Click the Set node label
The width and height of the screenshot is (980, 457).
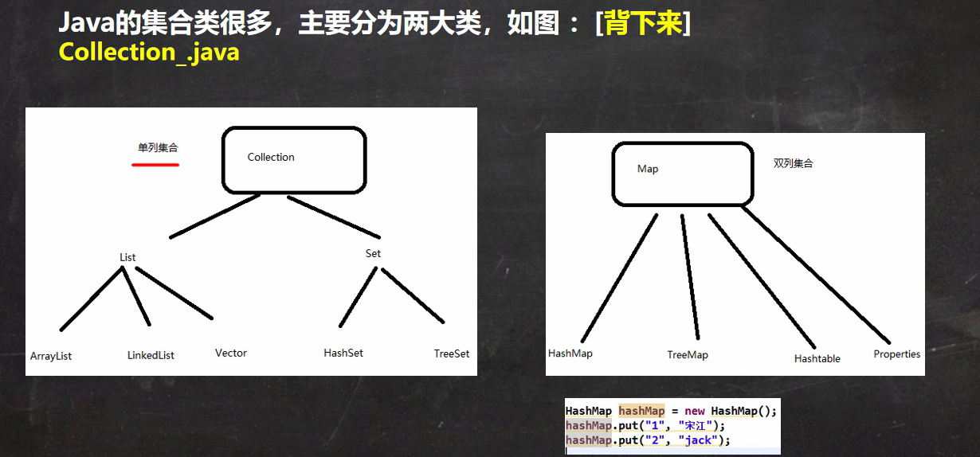pos(373,253)
